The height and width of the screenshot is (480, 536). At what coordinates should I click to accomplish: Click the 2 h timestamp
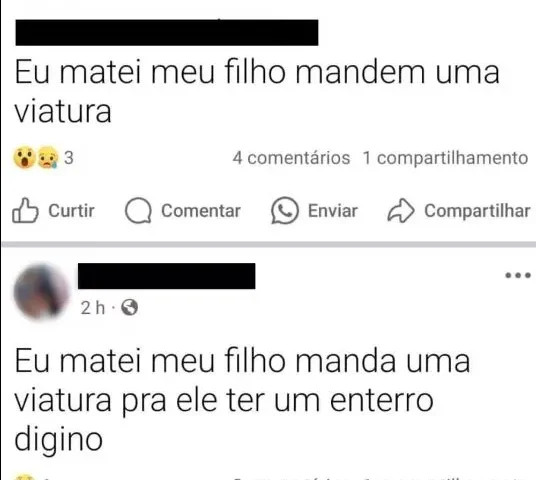coord(93,308)
